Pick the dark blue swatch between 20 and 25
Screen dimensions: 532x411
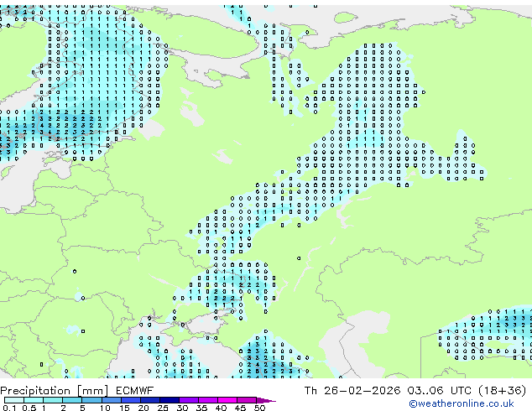[149, 400]
